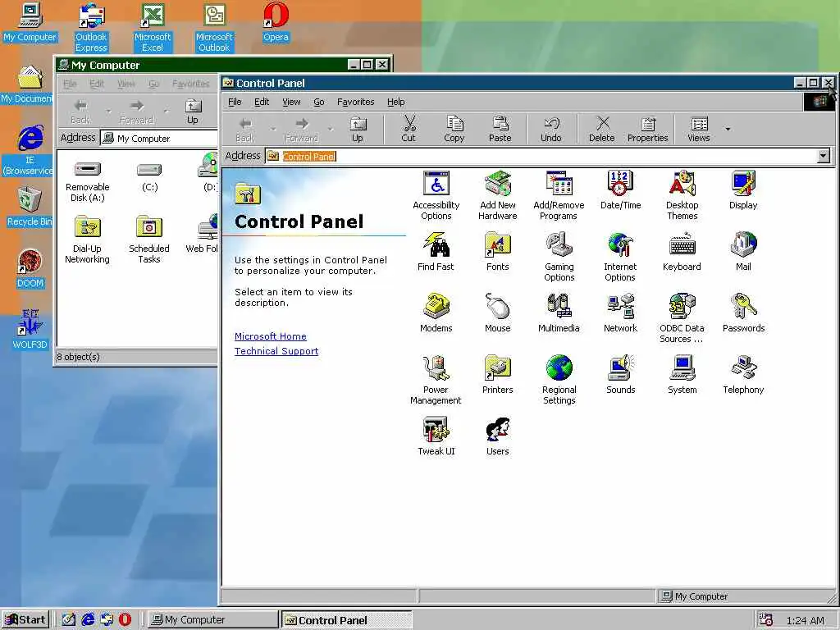Click Control Panel taskbar button
840x630 pixels.
pos(347,619)
